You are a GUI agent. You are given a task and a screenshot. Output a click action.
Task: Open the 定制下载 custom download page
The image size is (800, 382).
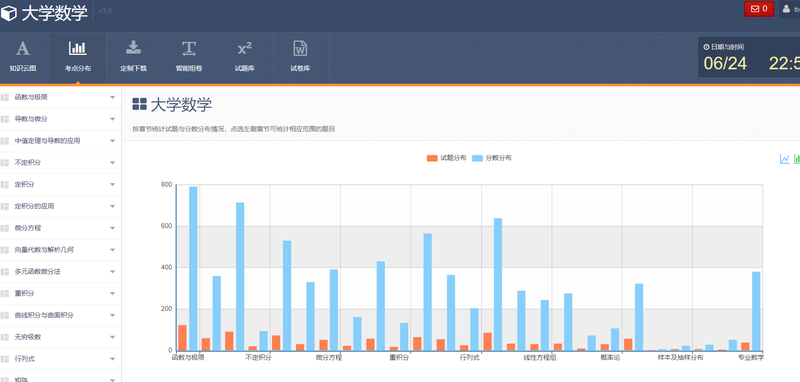[133, 58]
